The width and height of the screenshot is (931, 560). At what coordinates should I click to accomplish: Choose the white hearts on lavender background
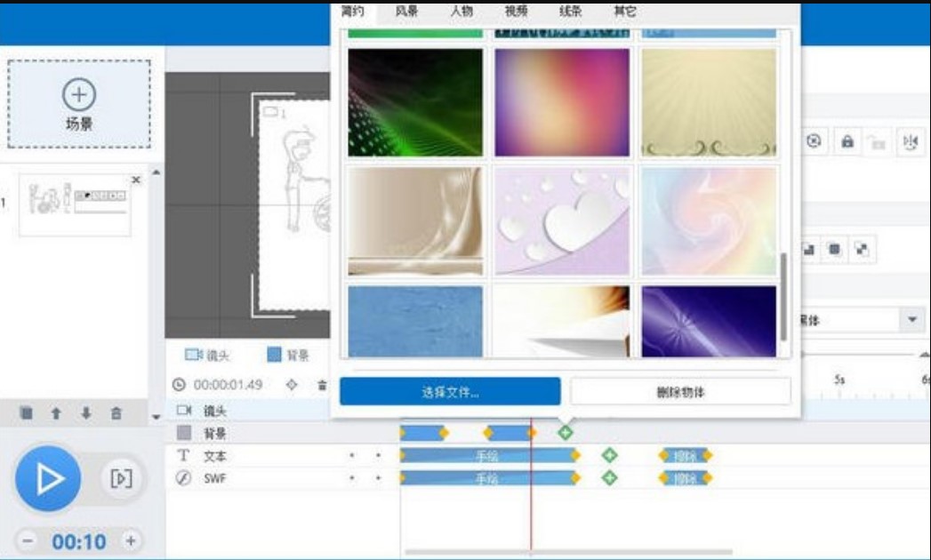562,221
